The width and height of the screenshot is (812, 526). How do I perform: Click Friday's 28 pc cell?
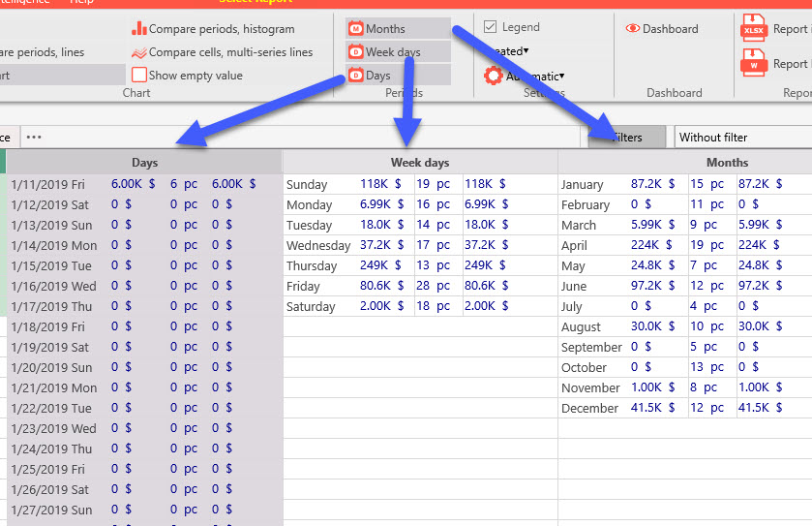(434, 286)
